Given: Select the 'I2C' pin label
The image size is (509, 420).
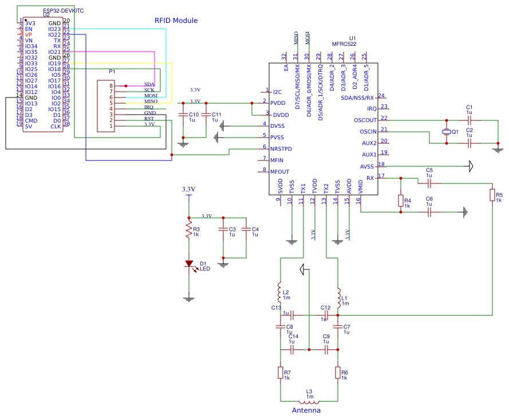Looking at the screenshot, I should (277, 92).
